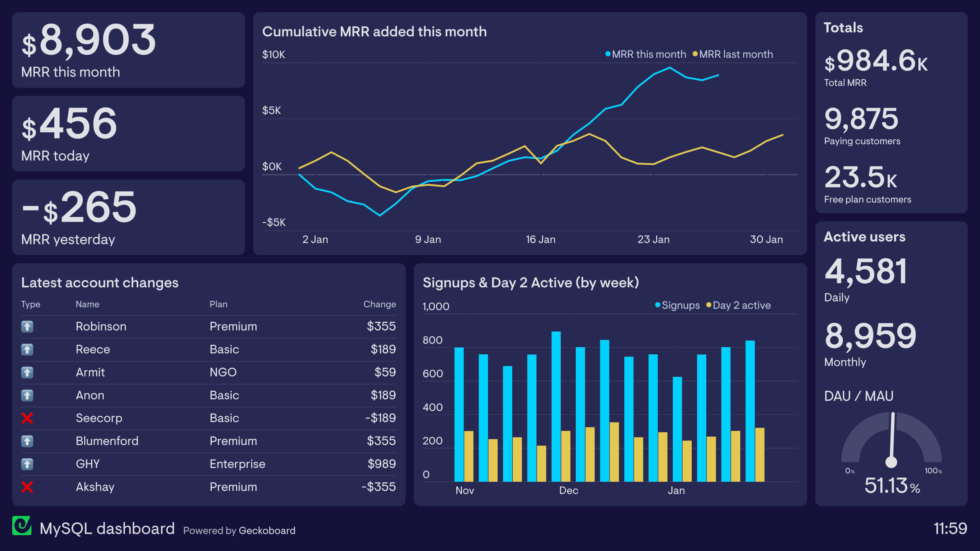Click the 23 Jan axis label
Viewport: 980px width, 551px height.
[653, 240]
